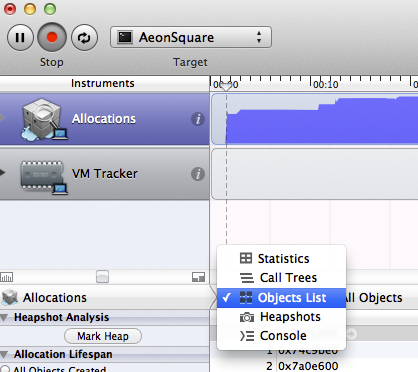Screen dimensions: 418x372
Task: Click the Allocations memory graph track
Action: [x=315, y=119]
